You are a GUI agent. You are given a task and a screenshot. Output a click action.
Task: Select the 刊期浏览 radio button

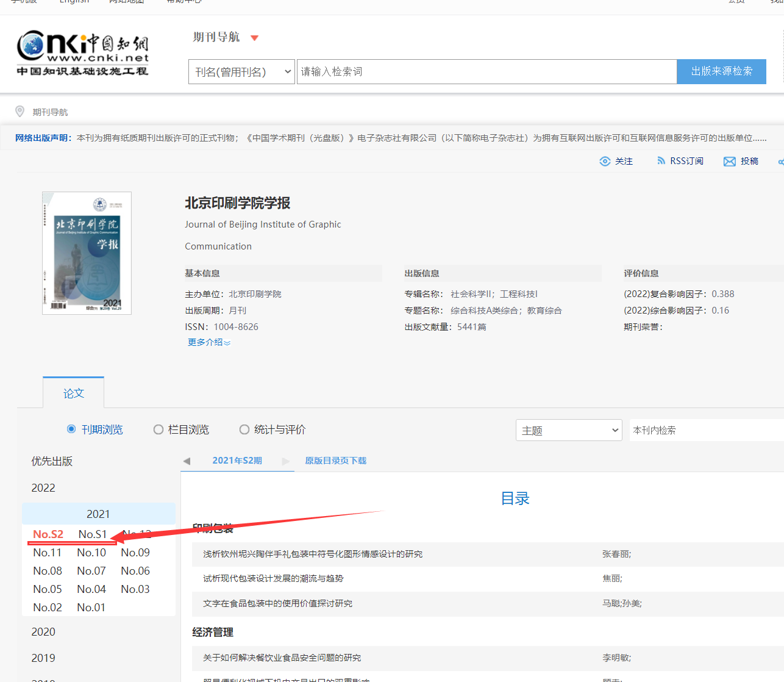pyautogui.click(x=71, y=429)
